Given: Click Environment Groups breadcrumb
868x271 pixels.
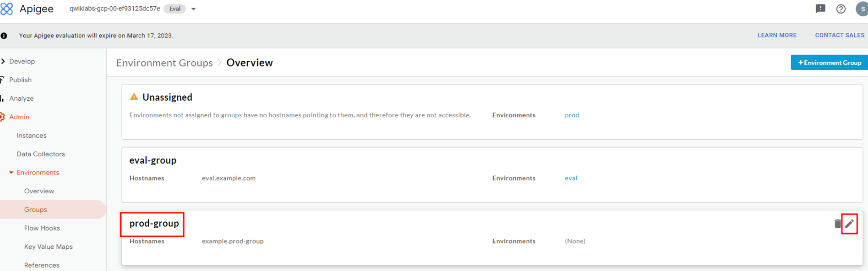Looking at the screenshot, I should [164, 63].
